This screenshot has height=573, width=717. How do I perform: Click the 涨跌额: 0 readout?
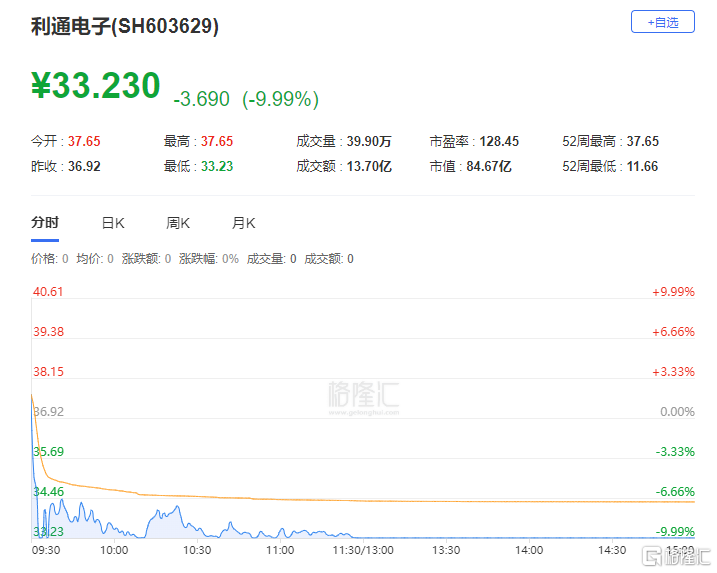click(x=146, y=259)
